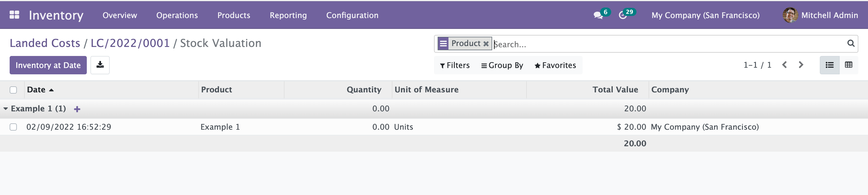Click the Inventory at Date button
This screenshot has width=868, height=195.
(x=48, y=65)
